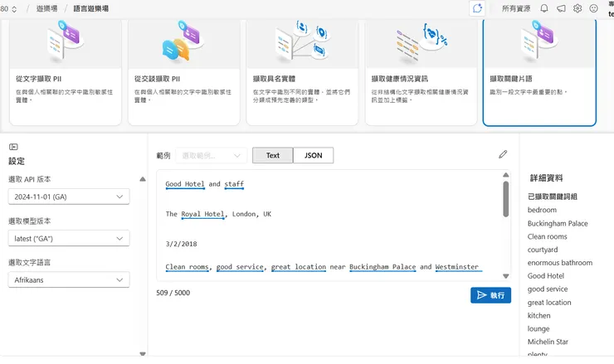The height and width of the screenshot is (364, 614).
Task: Click the underlined phrase "Clean rooms" in text
Action: (x=187, y=267)
